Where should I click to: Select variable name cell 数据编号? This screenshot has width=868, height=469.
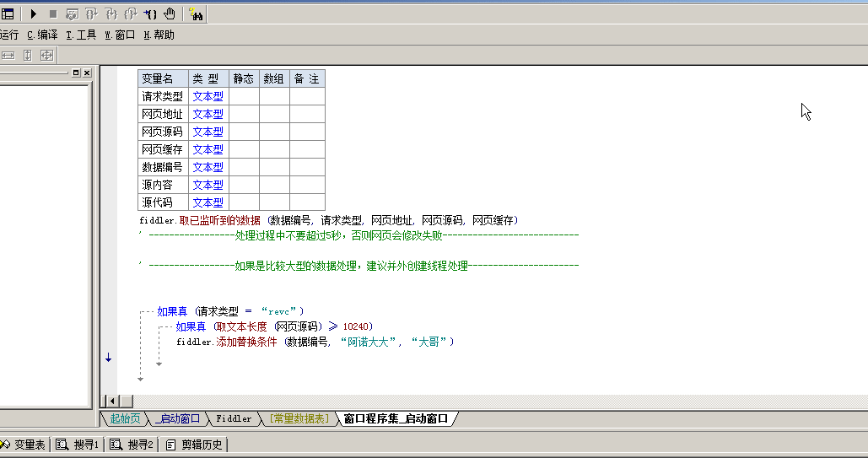click(163, 167)
